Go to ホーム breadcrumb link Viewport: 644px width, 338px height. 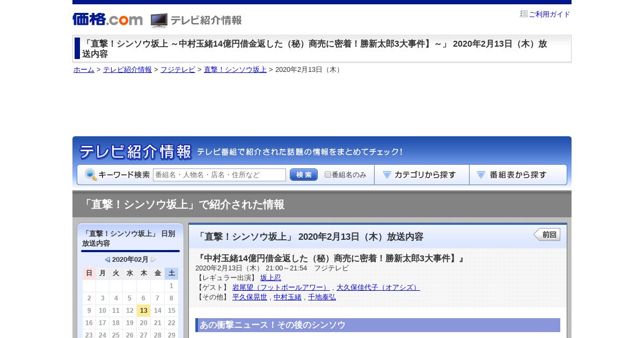tap(84, 70)
